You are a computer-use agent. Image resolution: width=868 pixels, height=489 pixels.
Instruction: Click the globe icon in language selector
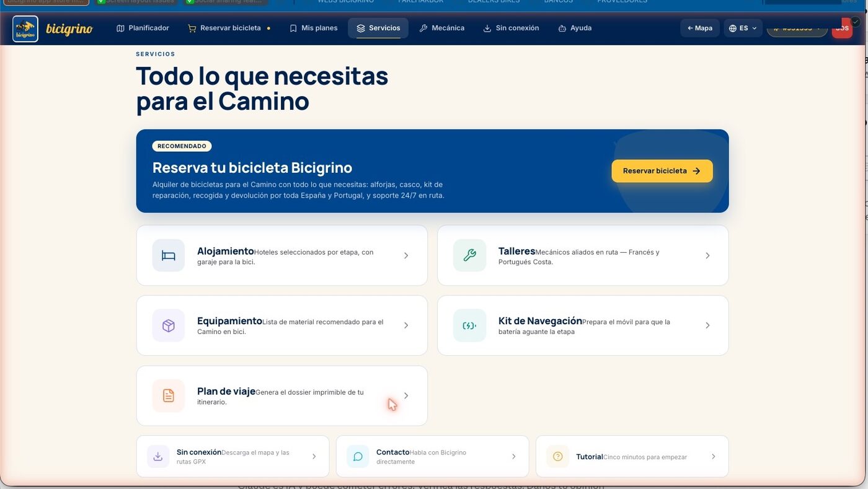point(733,28)
